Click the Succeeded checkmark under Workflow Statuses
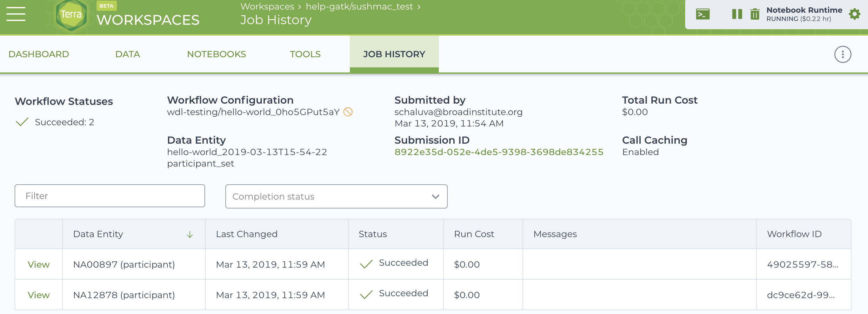 (x=22, y=122)
